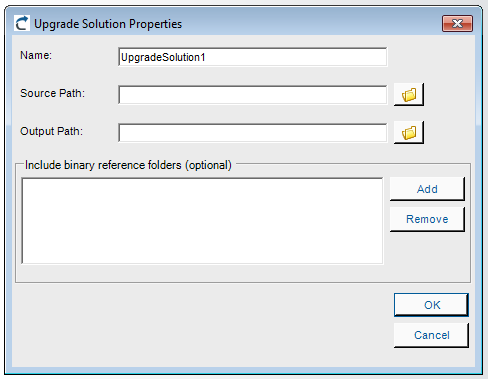488x379 pixels.
Task: Click the upgrade arrow icon in title bar
Action: (22, 24)
